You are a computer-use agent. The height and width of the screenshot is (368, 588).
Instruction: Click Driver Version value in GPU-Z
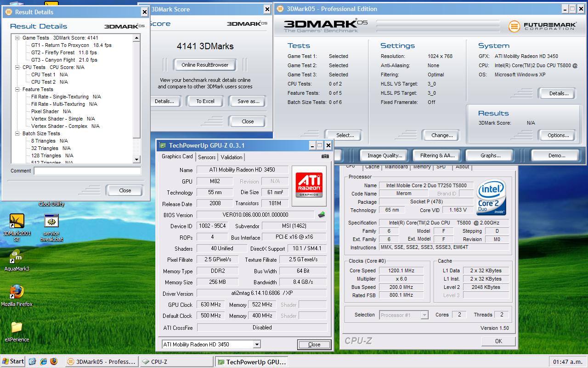point(261,293)
